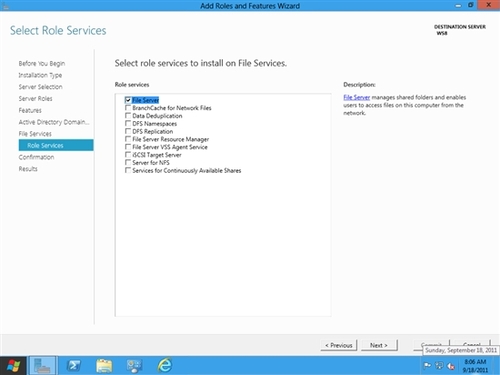
Task: Click the Action Center flag tray icon
Action: click(427, 366)
